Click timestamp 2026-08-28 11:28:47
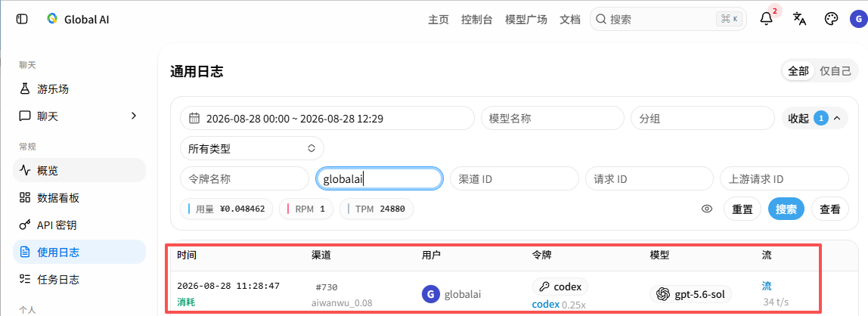This screenshot has height=316, width=868. tap(228, 286)
